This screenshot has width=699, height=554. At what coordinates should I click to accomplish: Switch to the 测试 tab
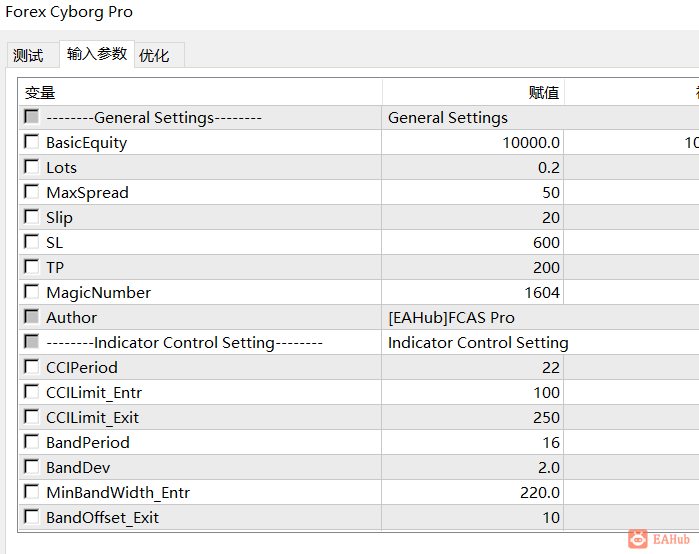point(29,56)
